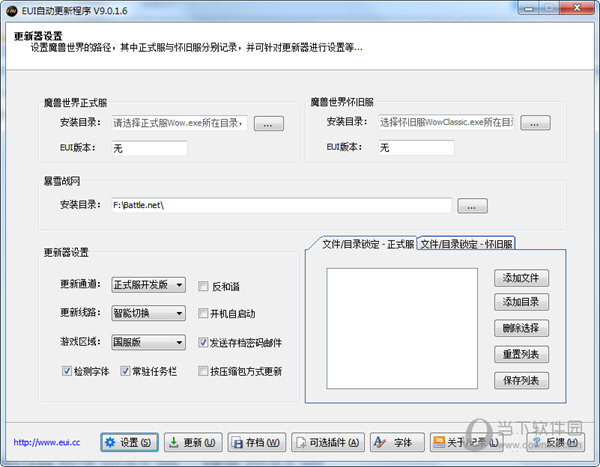The height and width of the screenshot is (467, 600).
Task: Open the 游戏区域 dropdown (国服版)
Action: (148, 342)
